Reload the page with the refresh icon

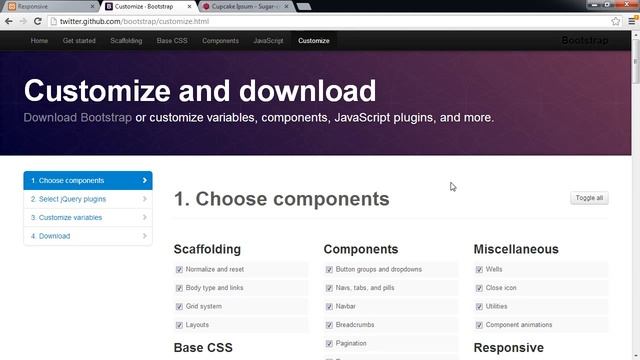point(38,21)
